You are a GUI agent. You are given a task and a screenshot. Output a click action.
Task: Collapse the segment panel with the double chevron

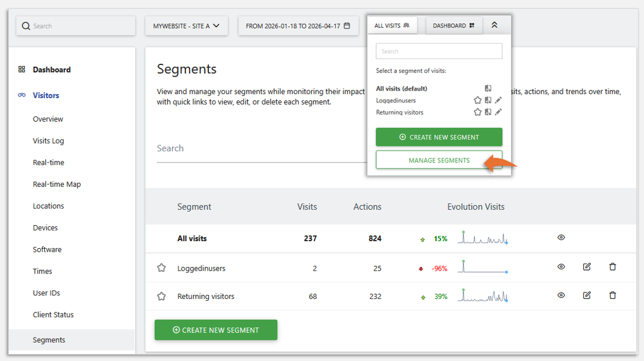click(x=496, y=25)
